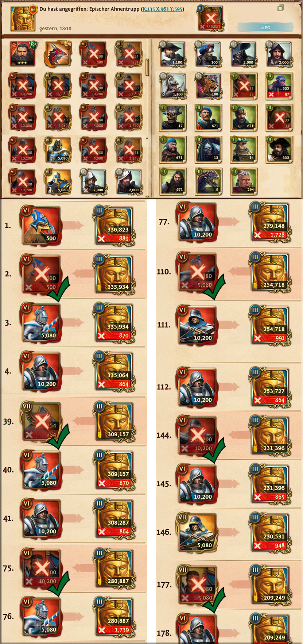
Task: Click the Sieg victory button
Action: [x=265, y=27]
